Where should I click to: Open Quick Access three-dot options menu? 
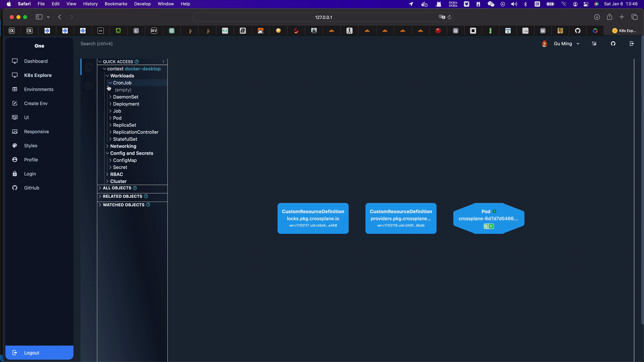pos(163,62)
